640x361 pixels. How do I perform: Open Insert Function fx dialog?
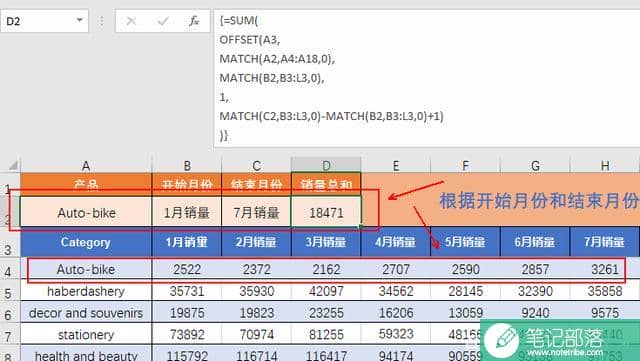[x=194, y=21]
